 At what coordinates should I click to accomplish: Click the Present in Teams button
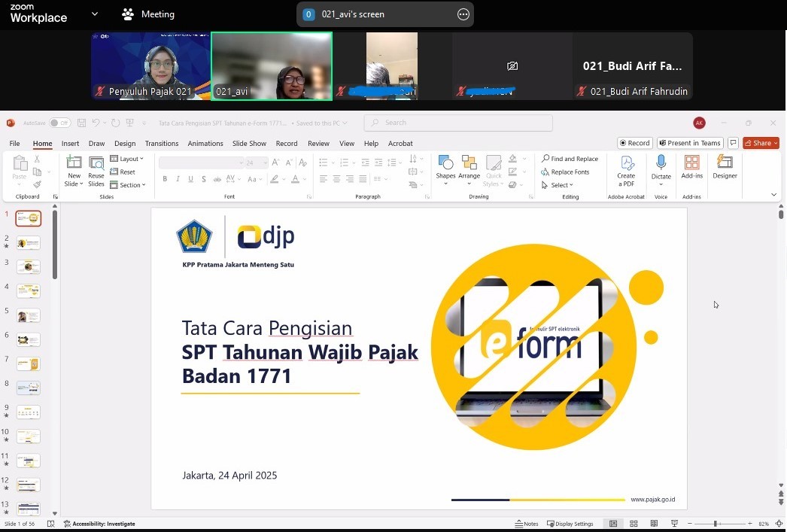point(690,143)
